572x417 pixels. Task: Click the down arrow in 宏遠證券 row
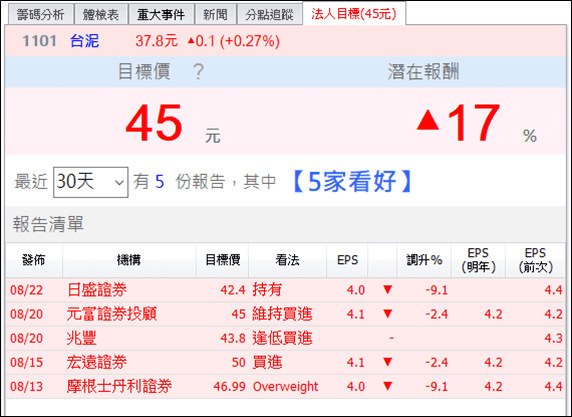pyautogui.click(x=387, y=362)
